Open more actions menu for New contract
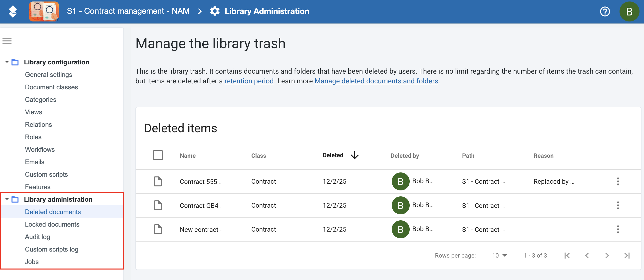 (618, 229)
